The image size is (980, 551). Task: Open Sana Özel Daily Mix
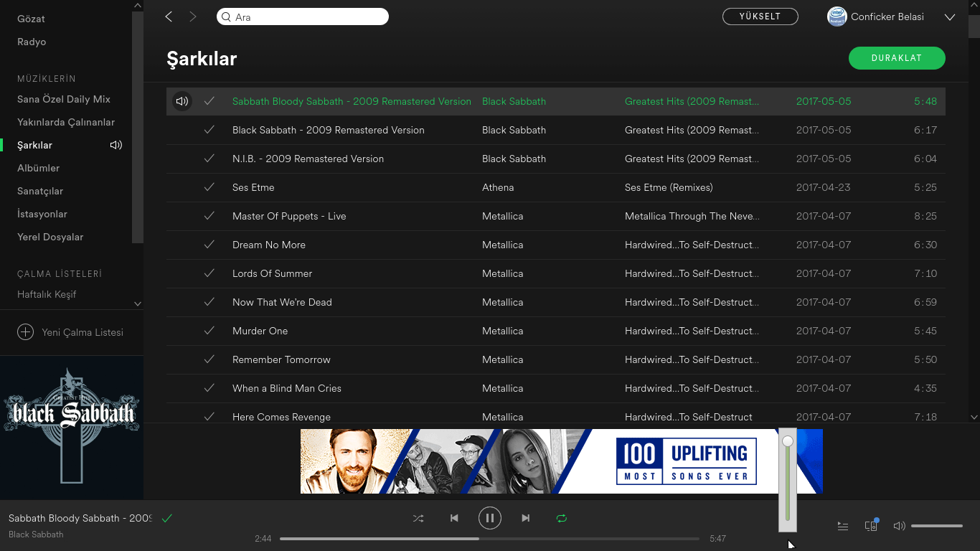tap(64, 99)
